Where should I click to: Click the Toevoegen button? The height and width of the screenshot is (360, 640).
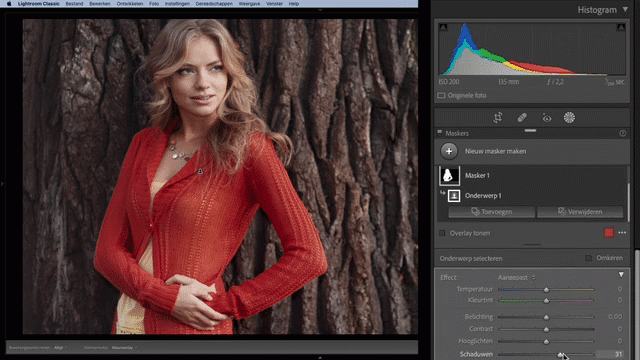492,212
